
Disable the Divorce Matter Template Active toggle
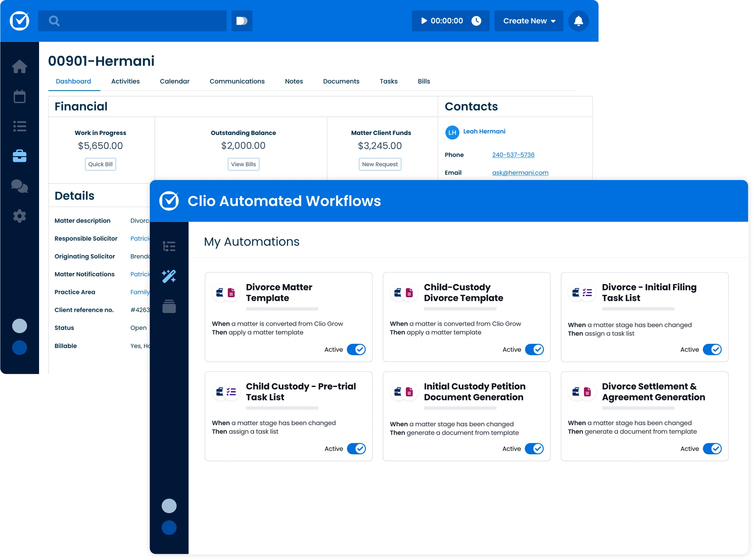point(356,349)
